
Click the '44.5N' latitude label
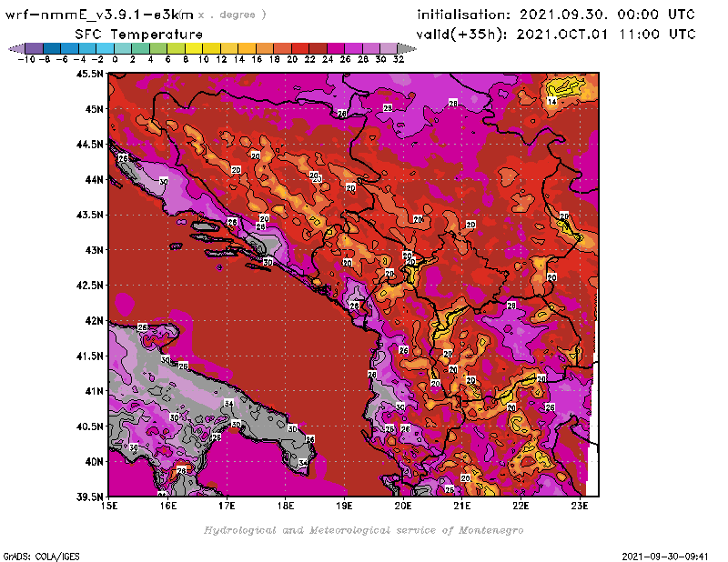89,144
